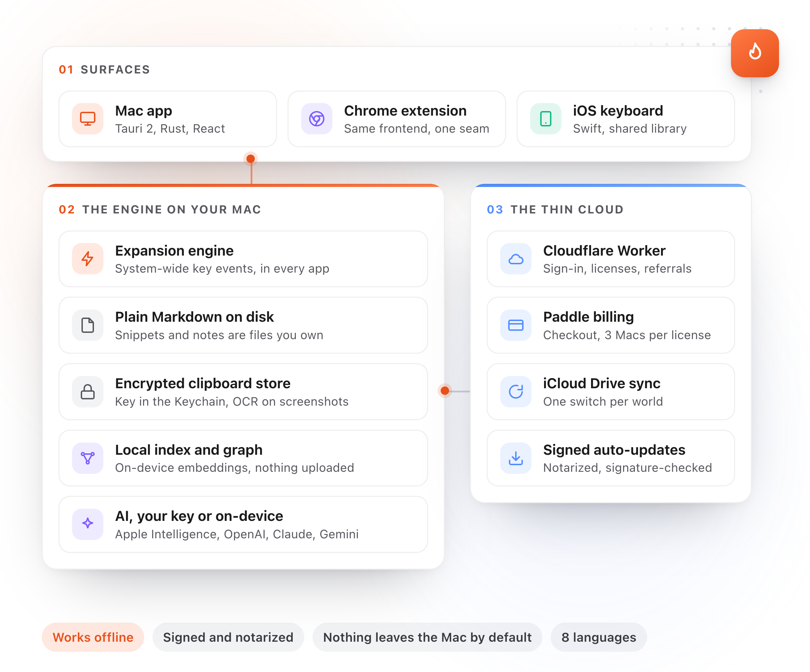The width and height of the screenshot is (810, 672).
Task: Click the Mac app monitor icon
Action: [88, 118]
